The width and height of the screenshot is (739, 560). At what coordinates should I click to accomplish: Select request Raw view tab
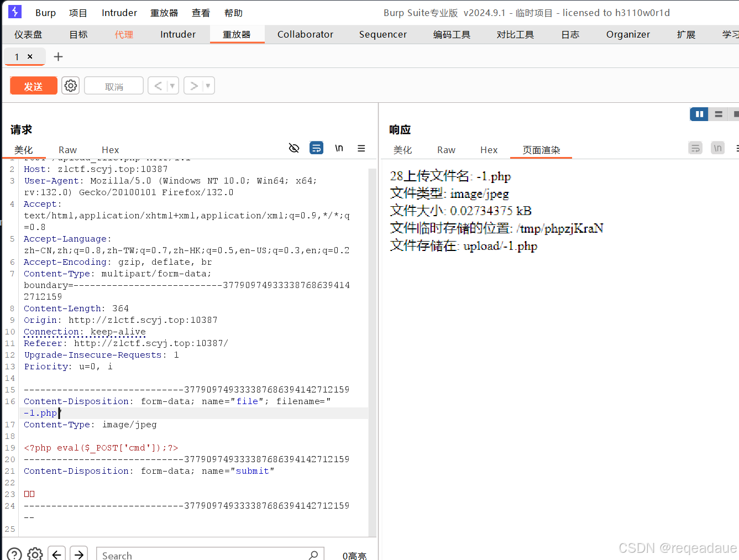point(67,150)
